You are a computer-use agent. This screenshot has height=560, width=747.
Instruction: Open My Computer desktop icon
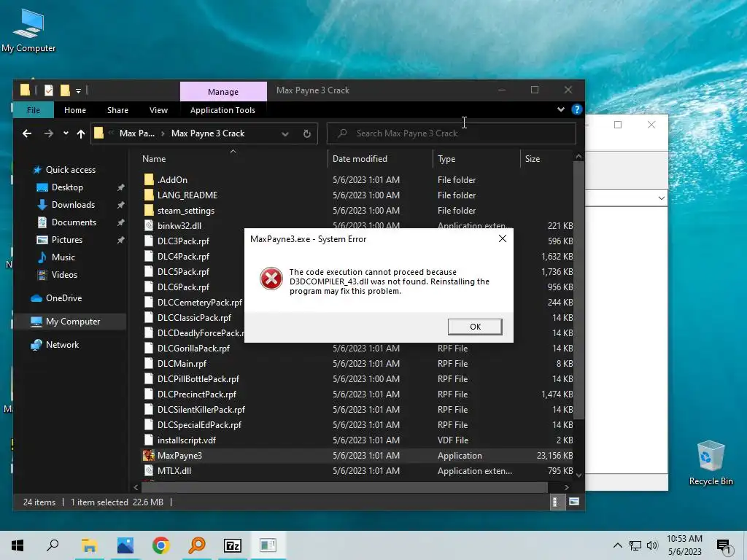point(28,31)
